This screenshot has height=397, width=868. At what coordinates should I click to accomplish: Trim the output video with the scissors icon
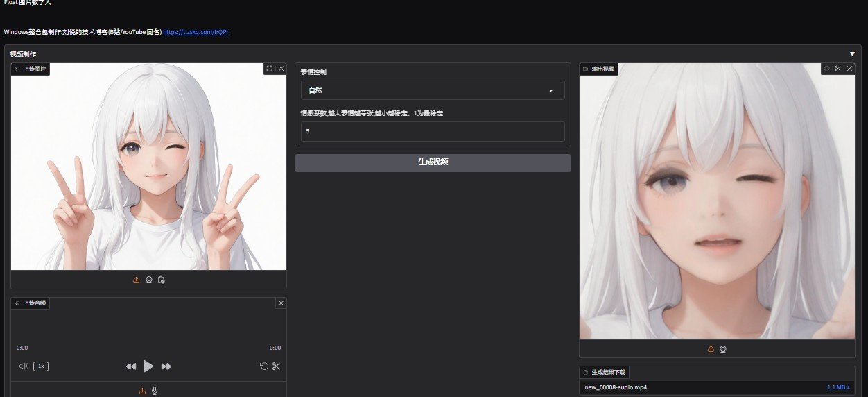tap(837, 69)
